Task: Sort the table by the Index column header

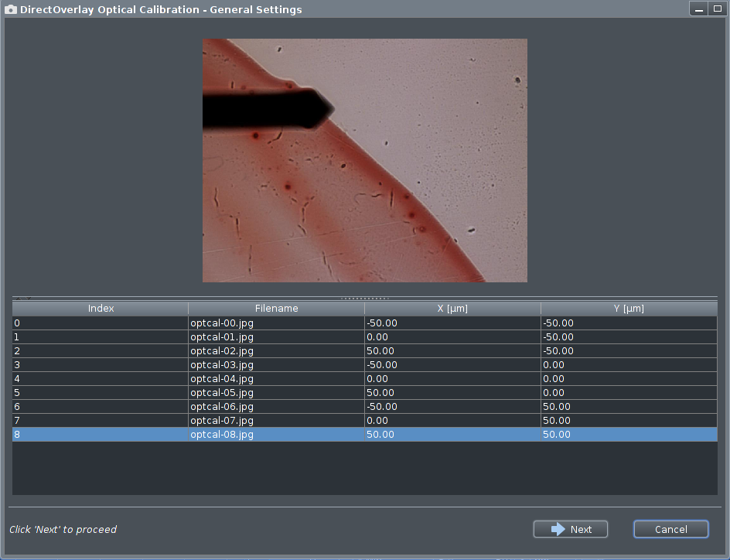Action: pos(100,308)
